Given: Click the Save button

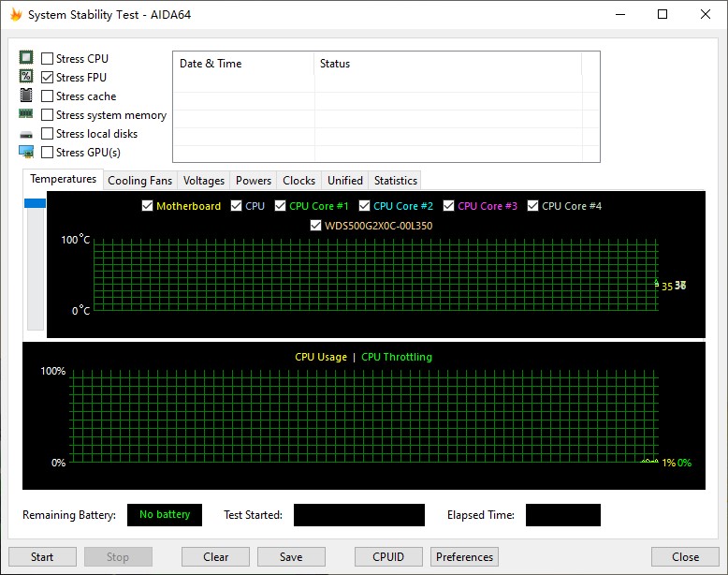Looking at the screenshot, I should coord(291,557).
